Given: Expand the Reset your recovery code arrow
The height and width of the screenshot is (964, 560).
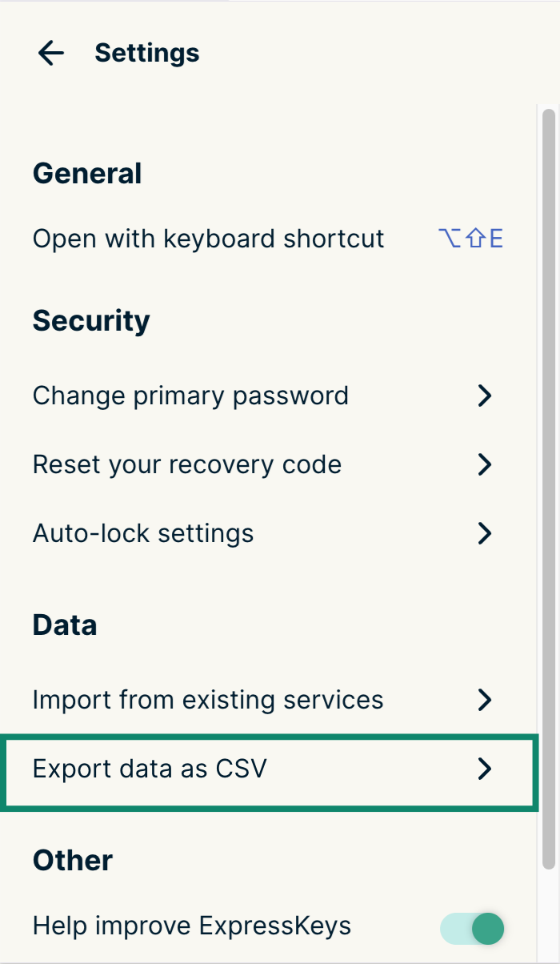Looking at the screenshot, I should click(483, 464).
